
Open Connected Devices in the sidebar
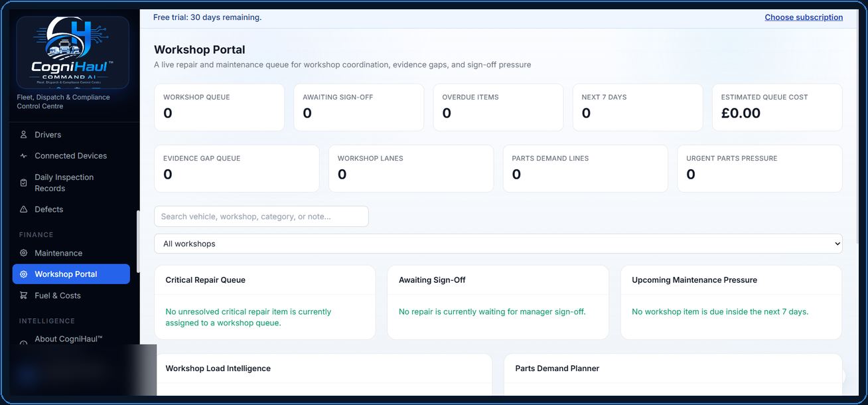[x=71, y=156]
